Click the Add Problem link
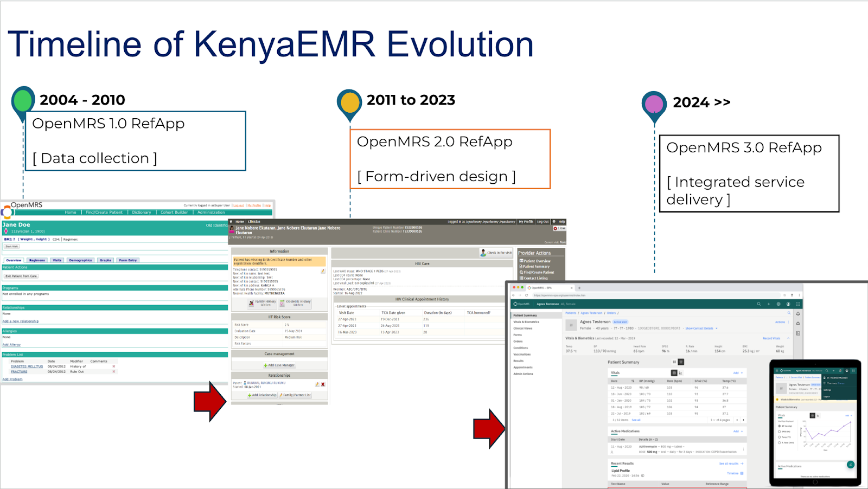The width and height of the screenshot is (868, 489). [x=12, y=379]
